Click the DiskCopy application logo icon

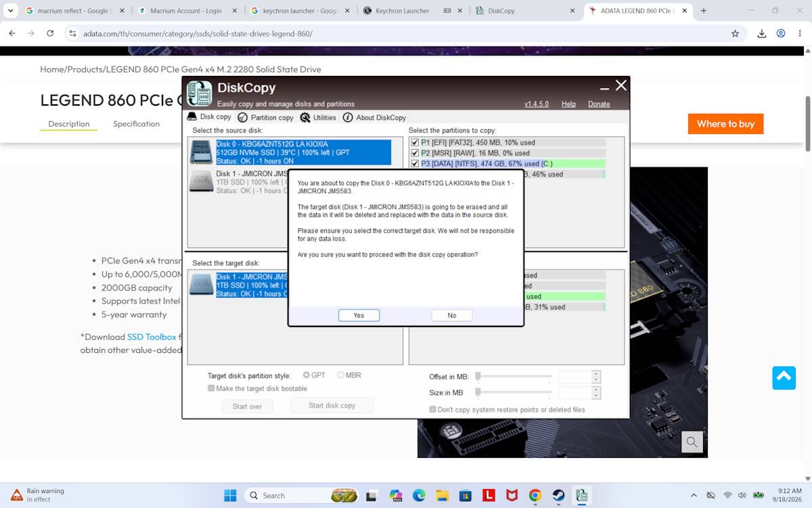tap(200, 93)
